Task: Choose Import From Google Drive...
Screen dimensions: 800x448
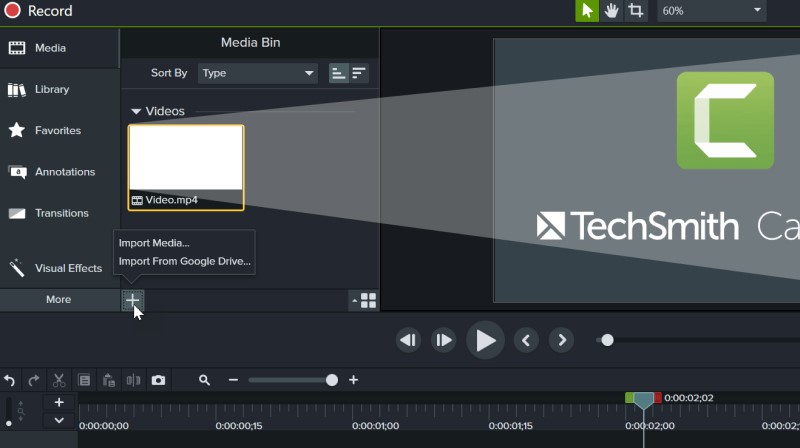Action: click(x=185, y=261)
